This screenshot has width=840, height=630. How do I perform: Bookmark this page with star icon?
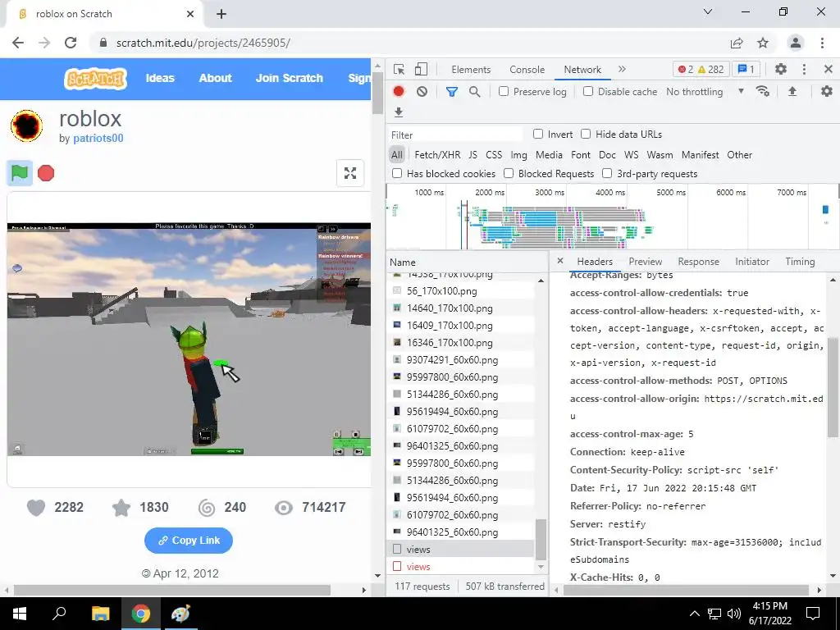[763, 43]
